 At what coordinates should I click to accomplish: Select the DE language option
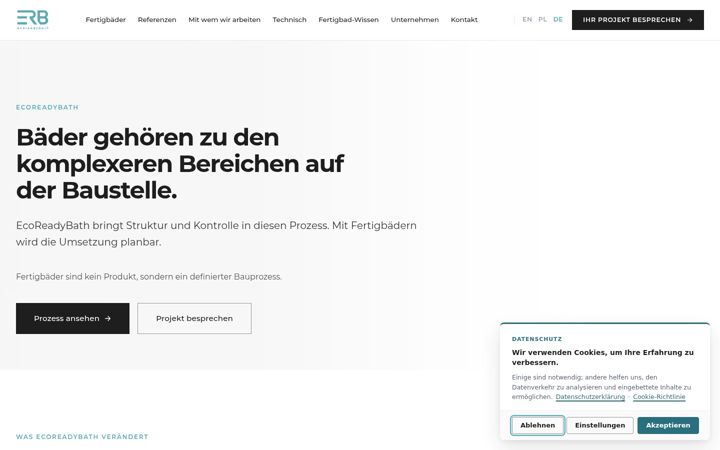[x=558, y=19]
